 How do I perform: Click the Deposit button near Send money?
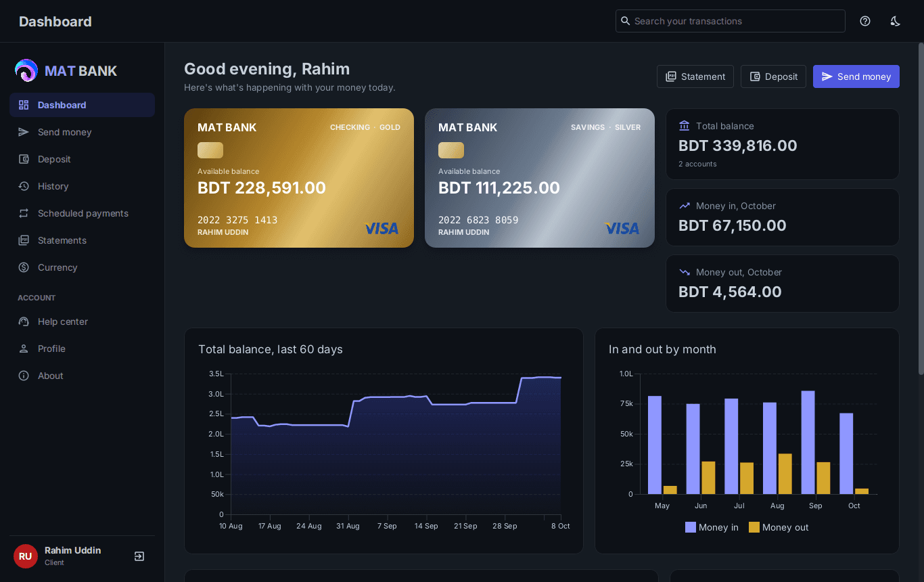click(773, 76)
